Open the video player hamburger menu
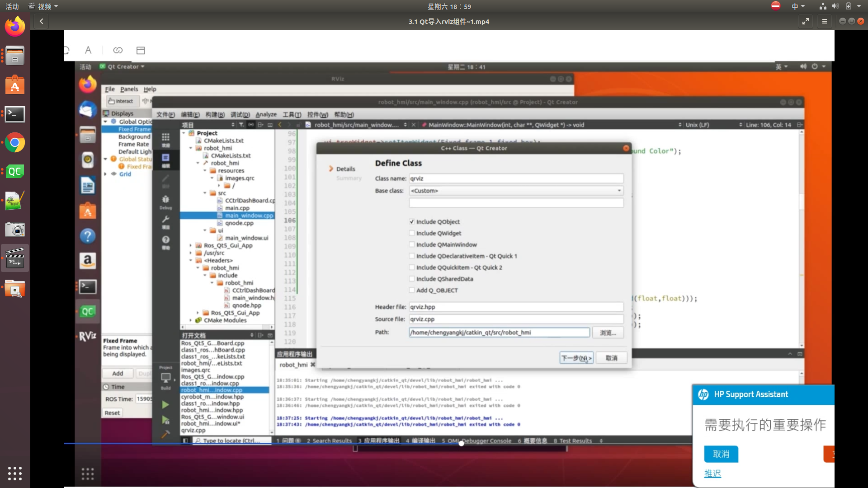Image resolution: width=868 pixels, height=488 pixels. click(824, 21)
